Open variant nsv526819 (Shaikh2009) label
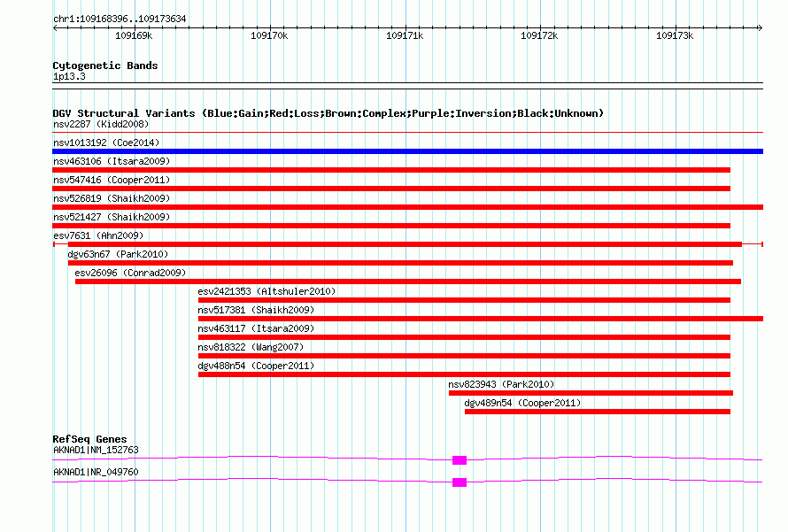788x532 pixels. pyautogui.click(x=112, y=199)
